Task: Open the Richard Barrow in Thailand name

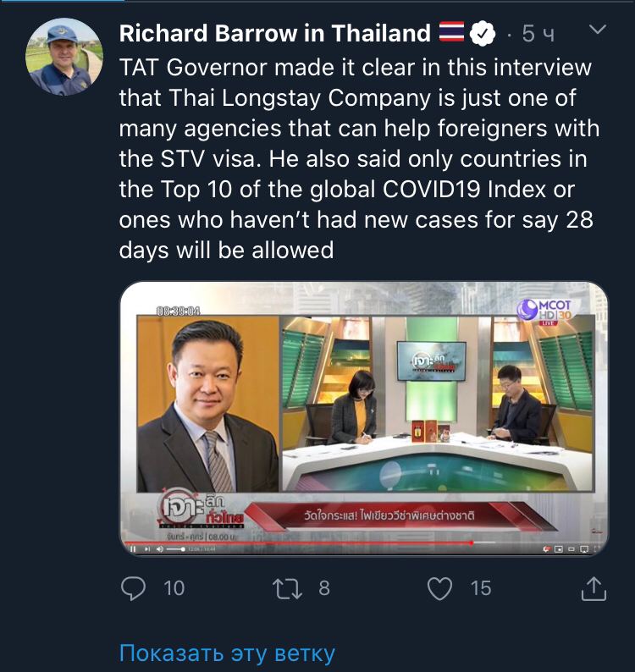Action: coord(275,33)
